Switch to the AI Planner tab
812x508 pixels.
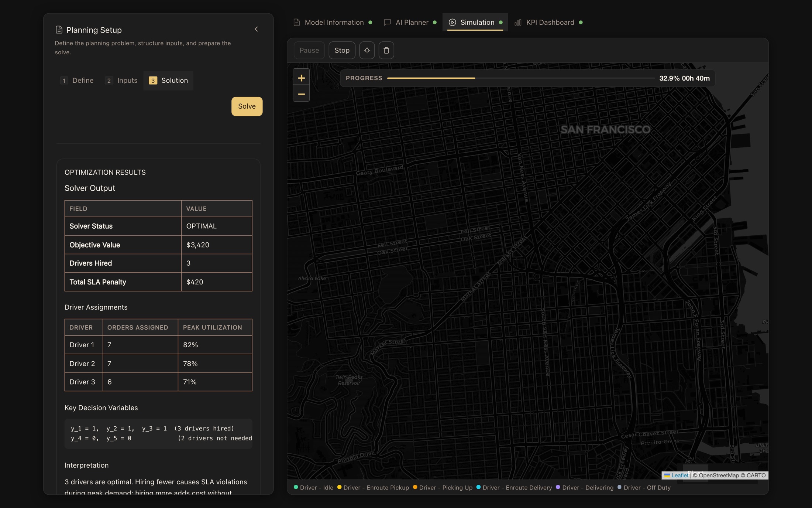(410, 23)
